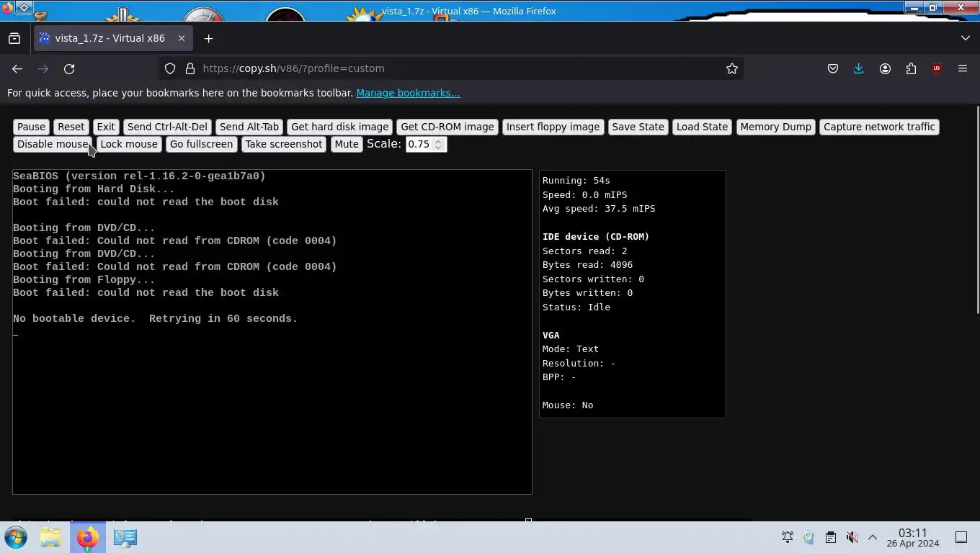Open the monitor app on taskbar

point(125,537)
